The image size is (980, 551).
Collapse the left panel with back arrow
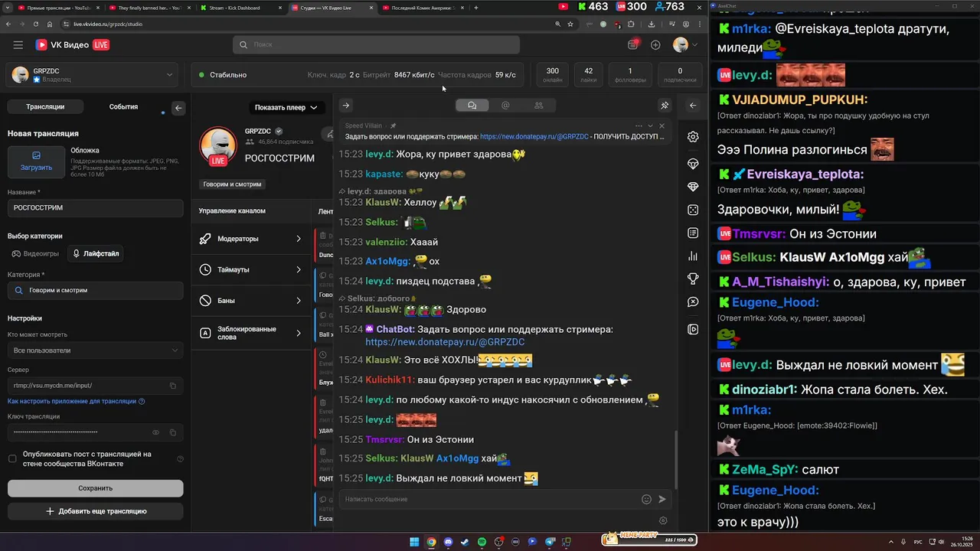click(x=178, y=108)
